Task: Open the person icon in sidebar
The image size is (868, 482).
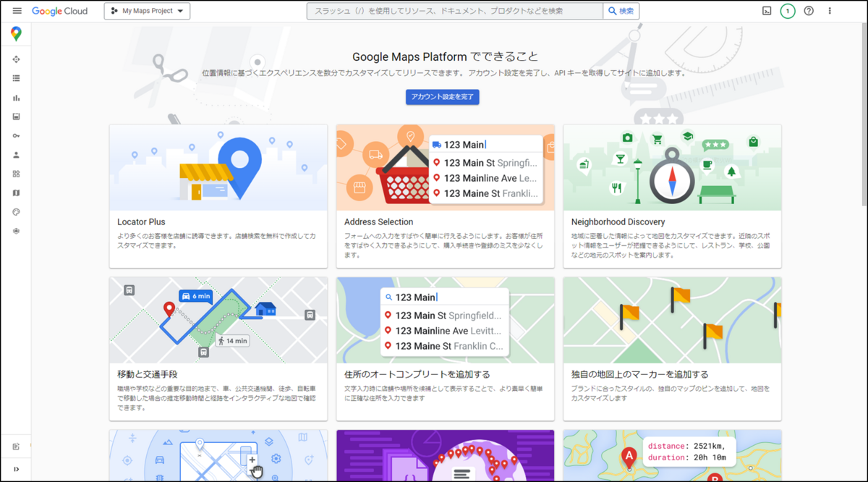Action: tap(16, 155)
